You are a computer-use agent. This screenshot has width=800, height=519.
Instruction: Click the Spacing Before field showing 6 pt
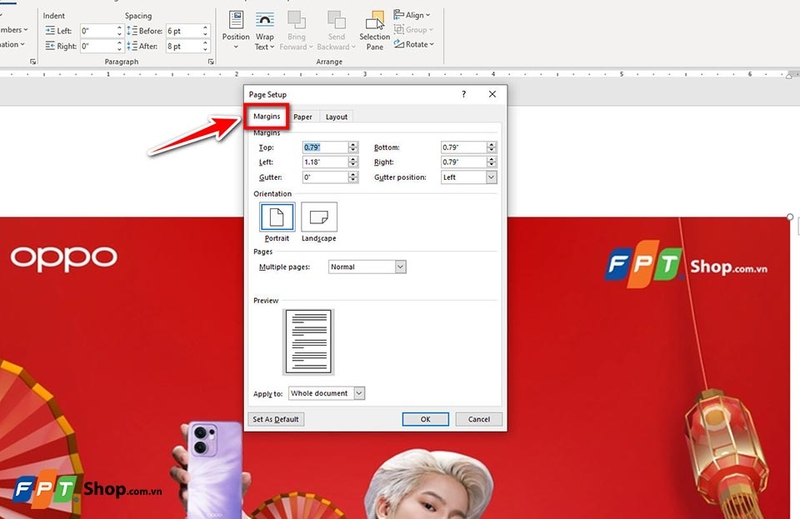[184, 31]
